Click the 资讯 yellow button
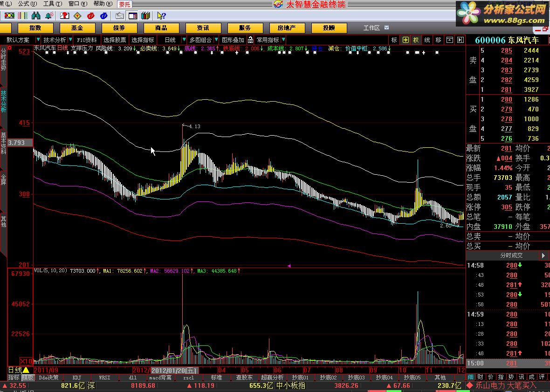Viewport: 550px width, 392px height. [203, 28]
